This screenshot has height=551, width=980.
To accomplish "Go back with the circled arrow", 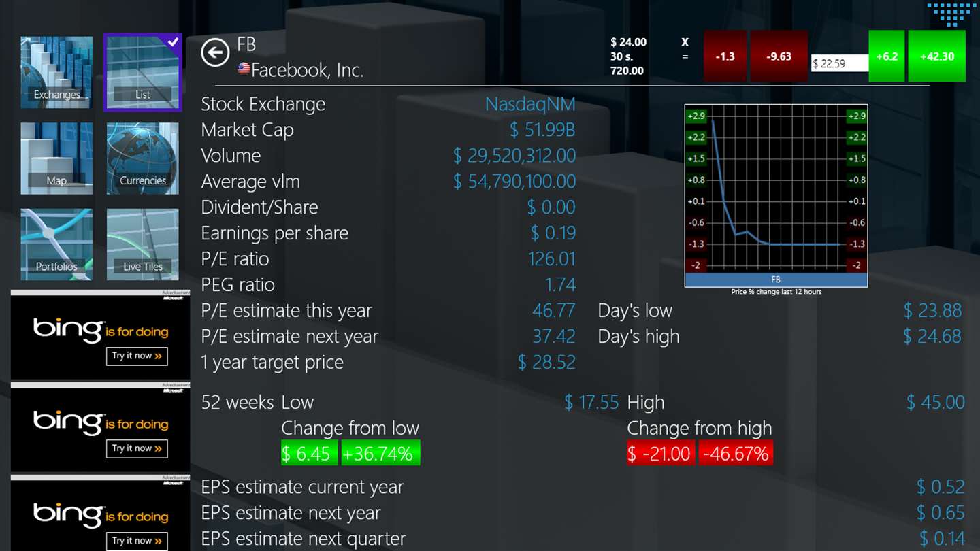I will pos(215,52).
